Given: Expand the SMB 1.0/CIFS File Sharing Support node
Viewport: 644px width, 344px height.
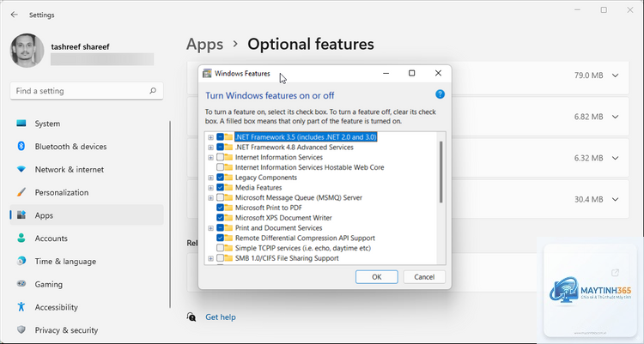Looking at the screenshot, I should pyautogui.click(x=210, y=258).
